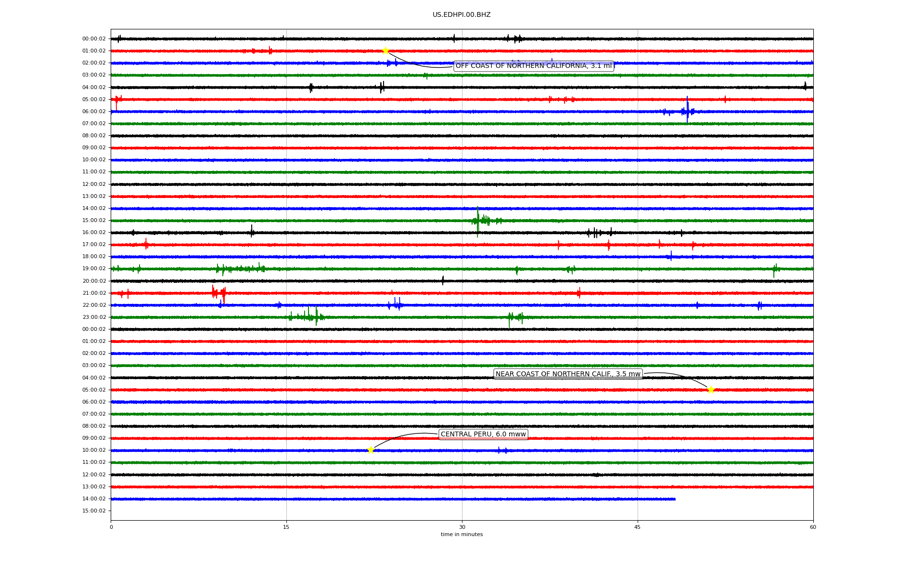Click the 23:00:02 trace time label
This screenshot has width=924, height=578.
[94, 317]
